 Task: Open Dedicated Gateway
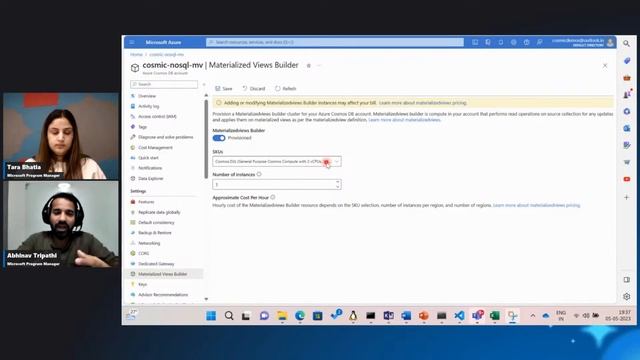(156, 264)
